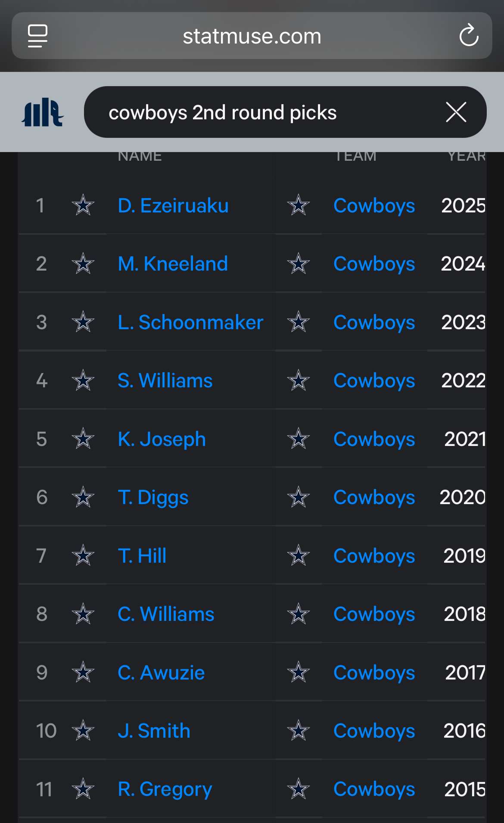Image resolution: width=504 pixels, height=823 pixels.
Task: Open the browser page menu icon
Action: click(x=38, y=36)
